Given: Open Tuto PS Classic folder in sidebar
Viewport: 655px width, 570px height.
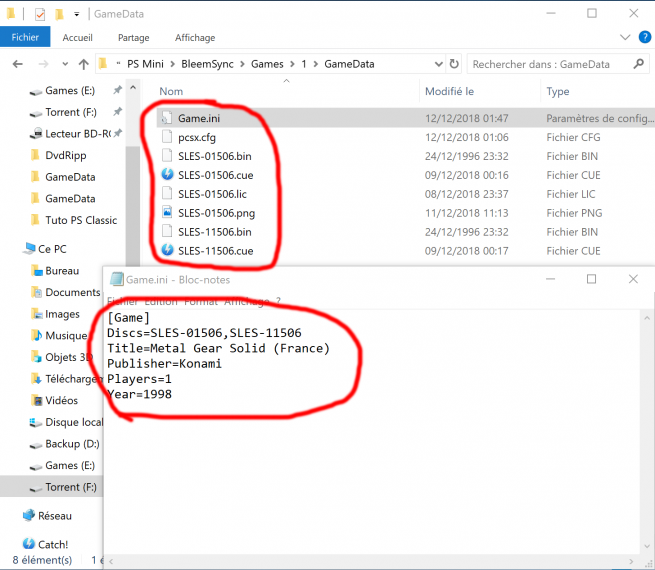Looking at the screenshot, I should coord(81,220).
